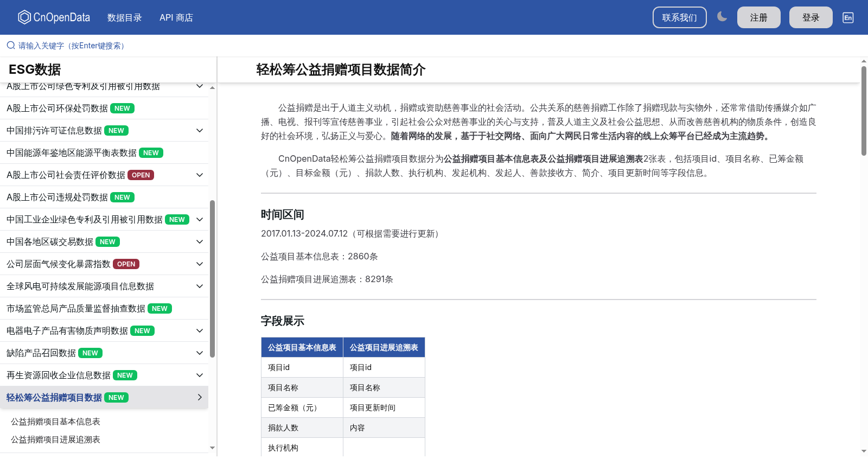Sidebar scrollbar down arrow
Screen dimensions: 868x465
click(212, 448)
